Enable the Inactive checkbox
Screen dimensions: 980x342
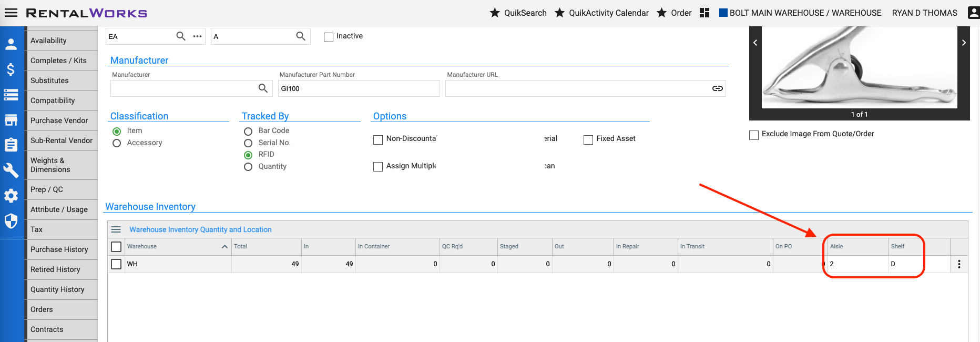coord(329,37)
